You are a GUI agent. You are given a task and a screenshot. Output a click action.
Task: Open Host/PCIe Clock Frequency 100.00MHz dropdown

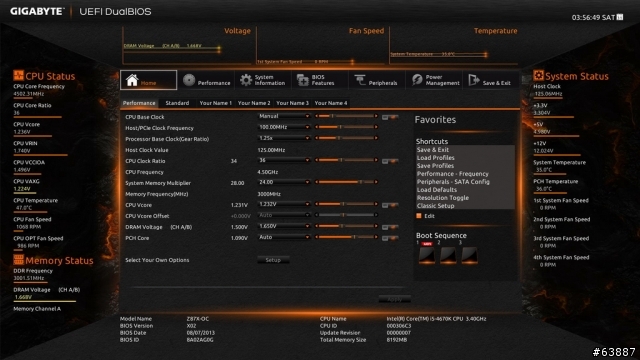click(284, 127)
